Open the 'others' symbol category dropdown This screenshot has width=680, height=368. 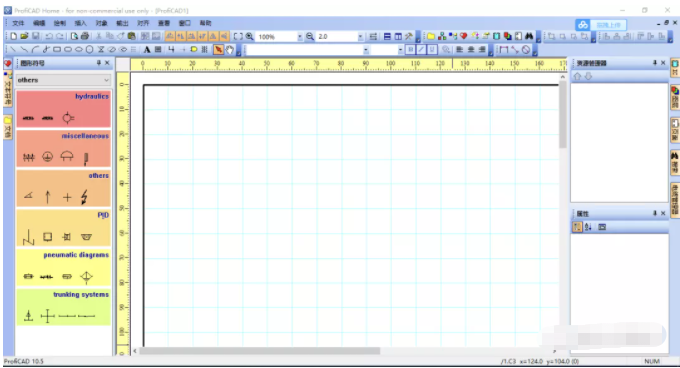(63, 80)
